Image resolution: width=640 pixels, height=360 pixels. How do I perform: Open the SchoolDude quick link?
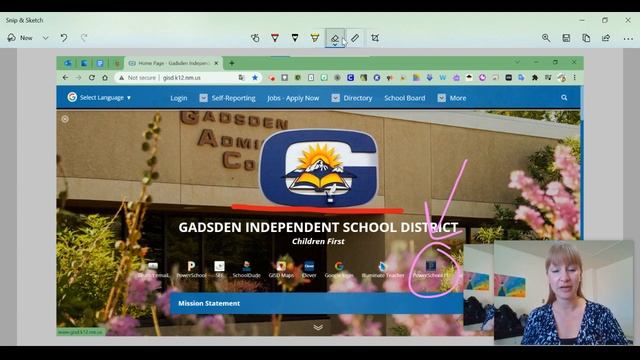[247, 270]
